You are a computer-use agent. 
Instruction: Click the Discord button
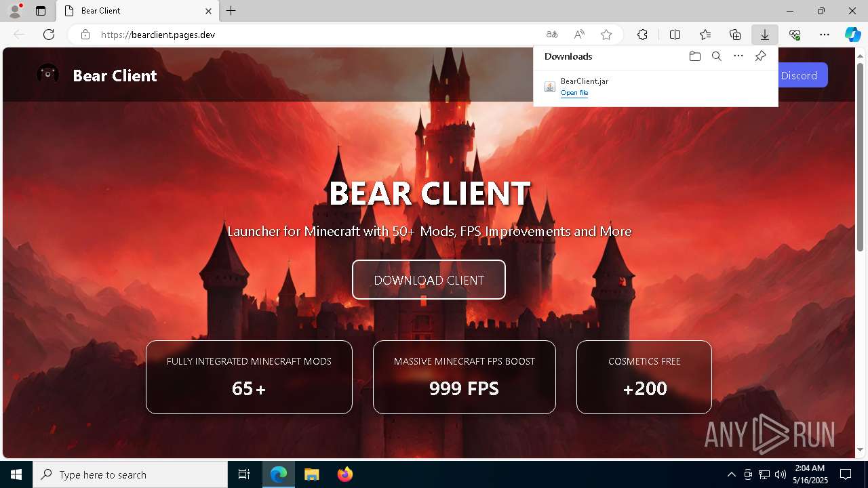point(803,75)
